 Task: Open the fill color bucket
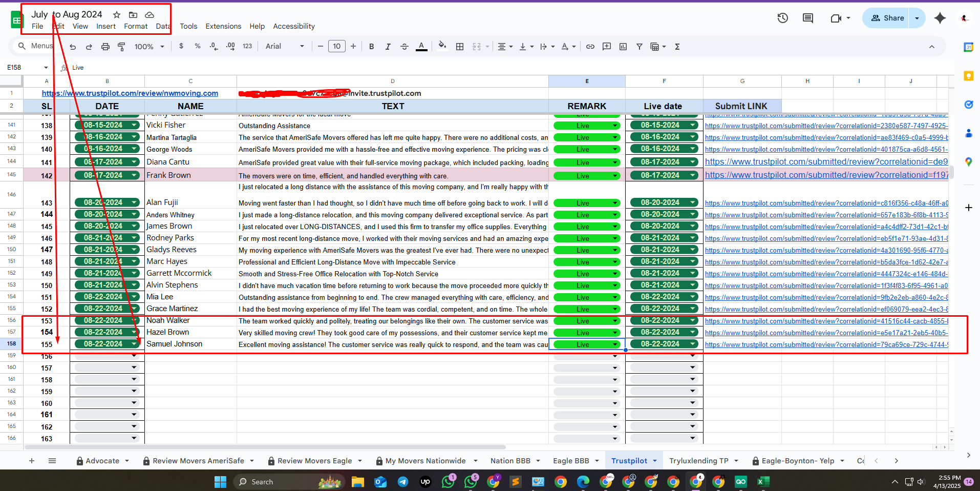click(x=442, y=46)
